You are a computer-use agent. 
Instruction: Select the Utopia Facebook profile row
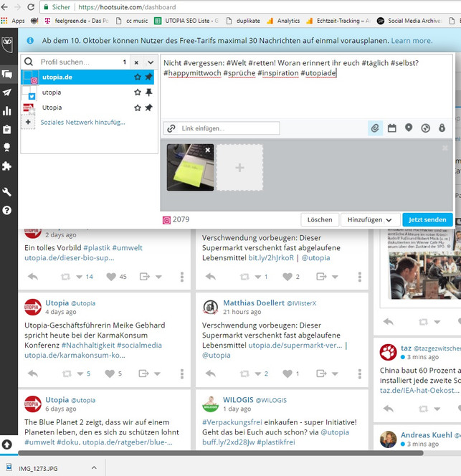click(x=87, y=108)
